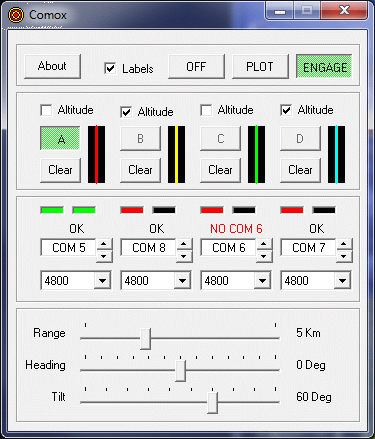Open baud rate dropdown under COM 7
The height and width of the screenshot is (439, 375).
click(342, 281)
